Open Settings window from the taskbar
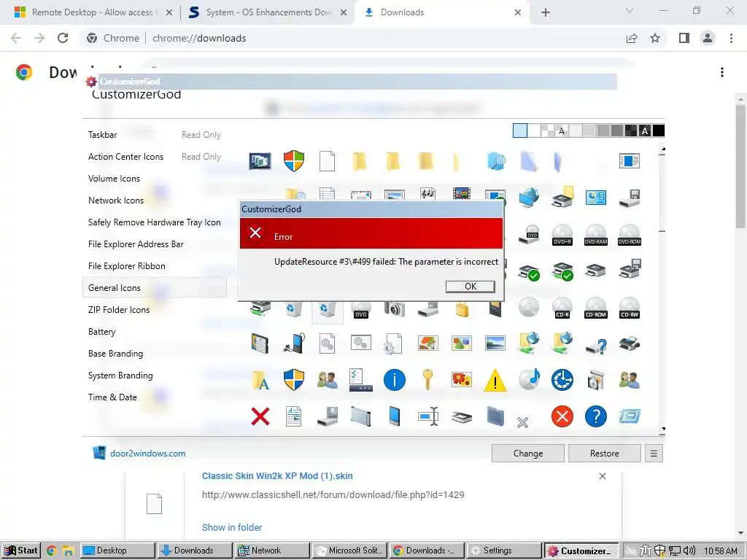The height and width of the screenshot is (560, 747). click(x=504, y=551)
